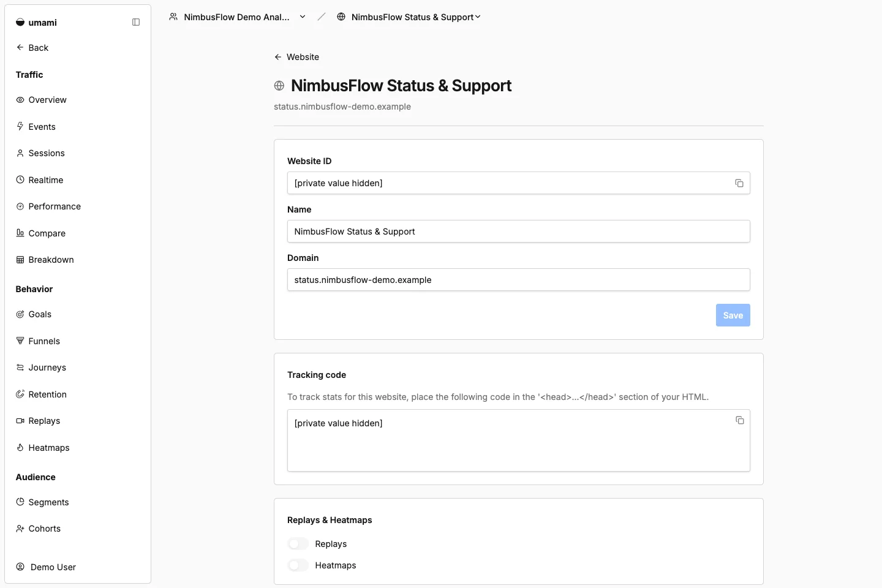Click the Funnels filter icon
The height and width of the screenshot is (588, 882).
coord(20,341)
